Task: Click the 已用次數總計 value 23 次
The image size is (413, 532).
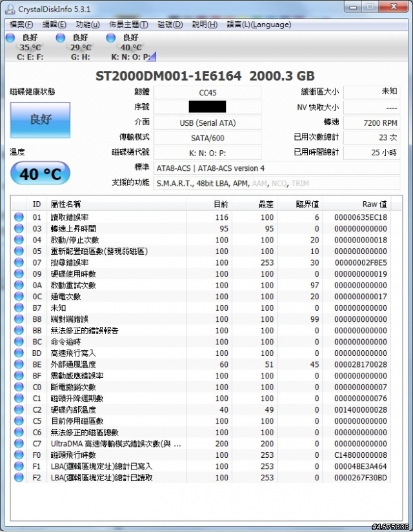Action: (372, 138)
